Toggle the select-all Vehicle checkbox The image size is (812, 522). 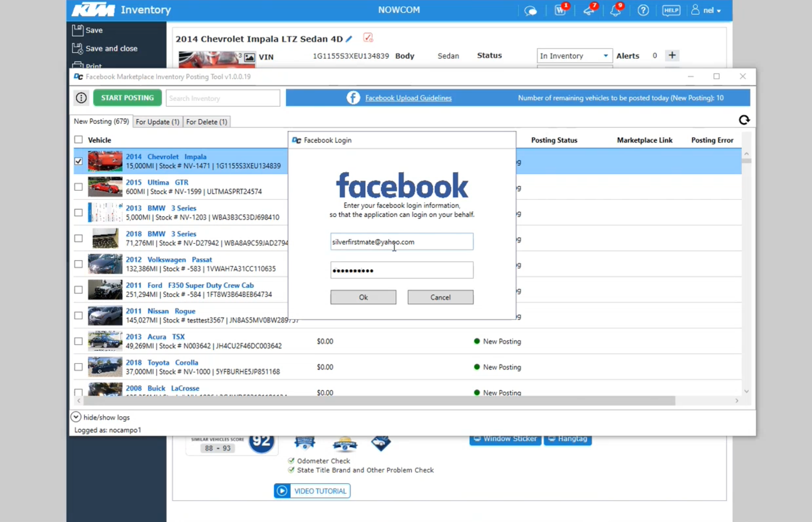click(78, 140)
